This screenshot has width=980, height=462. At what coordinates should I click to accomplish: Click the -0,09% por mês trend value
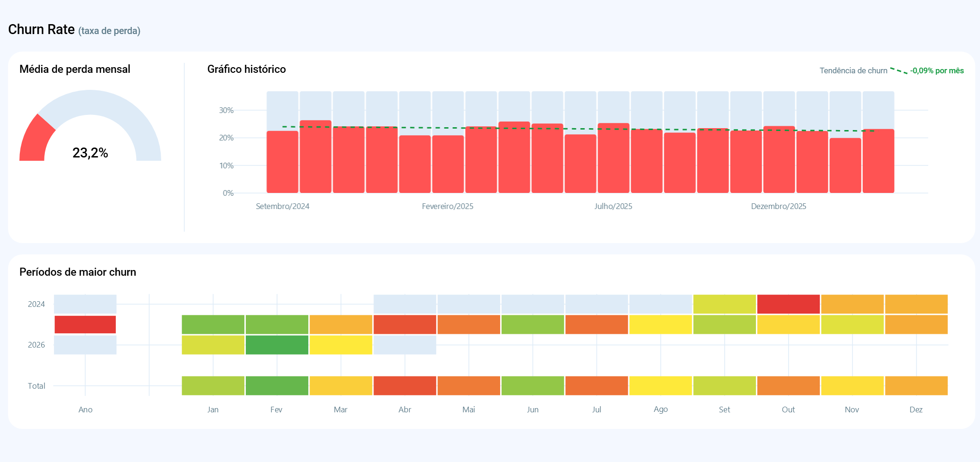point(937,70)
